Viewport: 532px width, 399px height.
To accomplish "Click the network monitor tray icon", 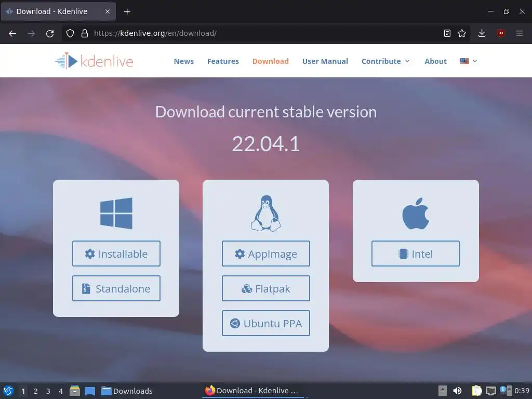I will coord(491,391).
